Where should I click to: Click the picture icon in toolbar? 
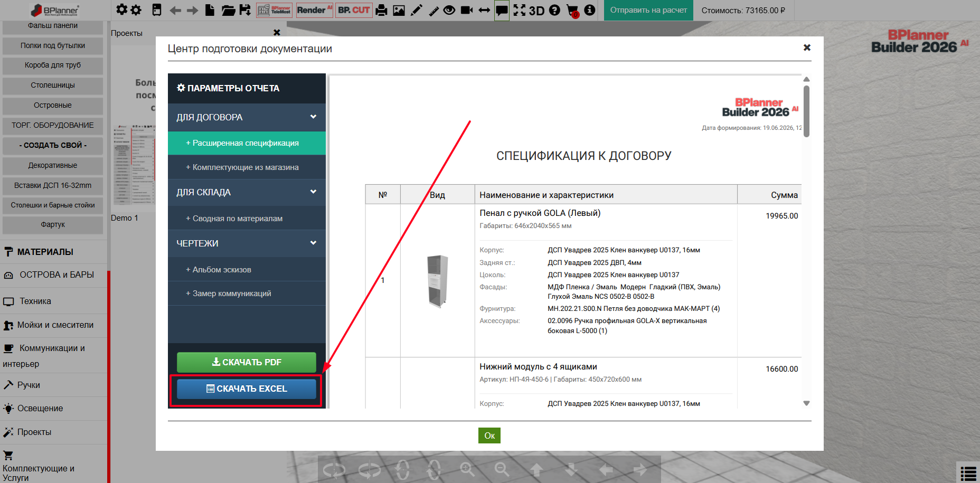click(399, 10)
